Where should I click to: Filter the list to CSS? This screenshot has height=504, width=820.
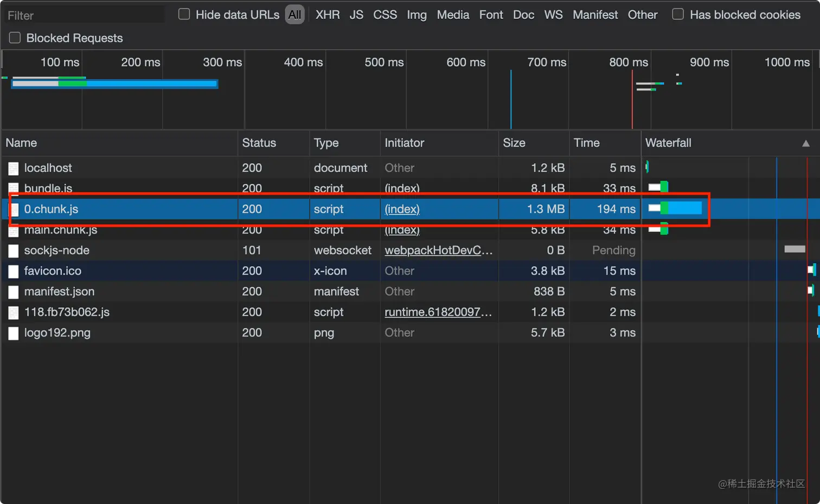click(385, 15)
